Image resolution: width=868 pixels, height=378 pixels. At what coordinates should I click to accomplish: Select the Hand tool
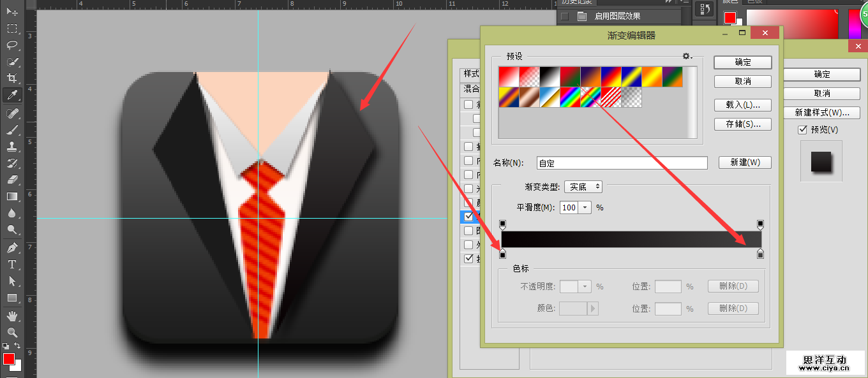(12, 316)
